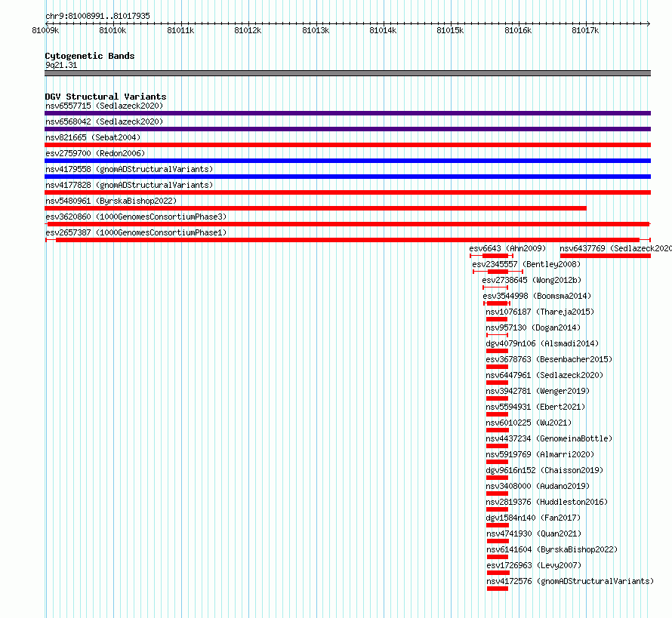Click the esv6643 (Ahn2009) variant label
This screenshot has width=672, height=618.
pyautogui.click(x=507, y=248)
